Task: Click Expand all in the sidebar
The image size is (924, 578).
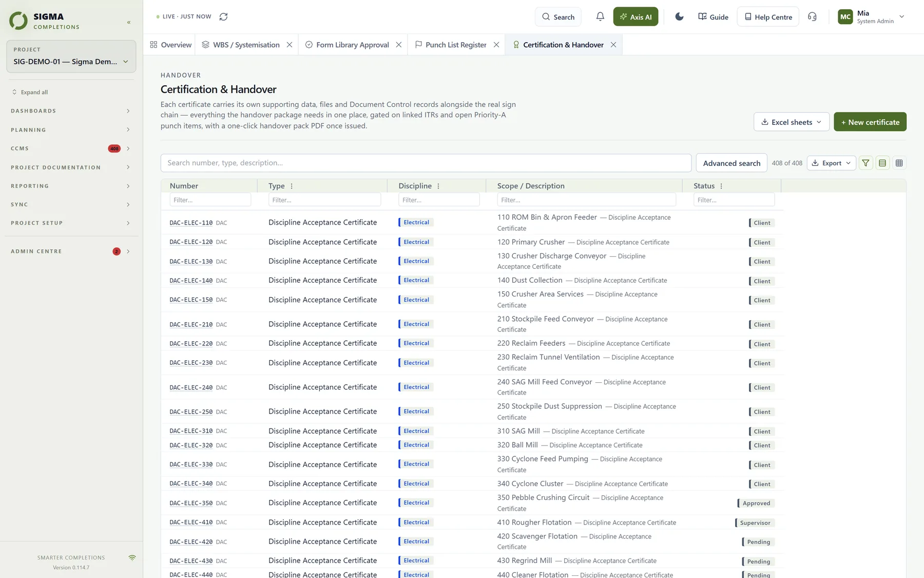Action: 30,92
